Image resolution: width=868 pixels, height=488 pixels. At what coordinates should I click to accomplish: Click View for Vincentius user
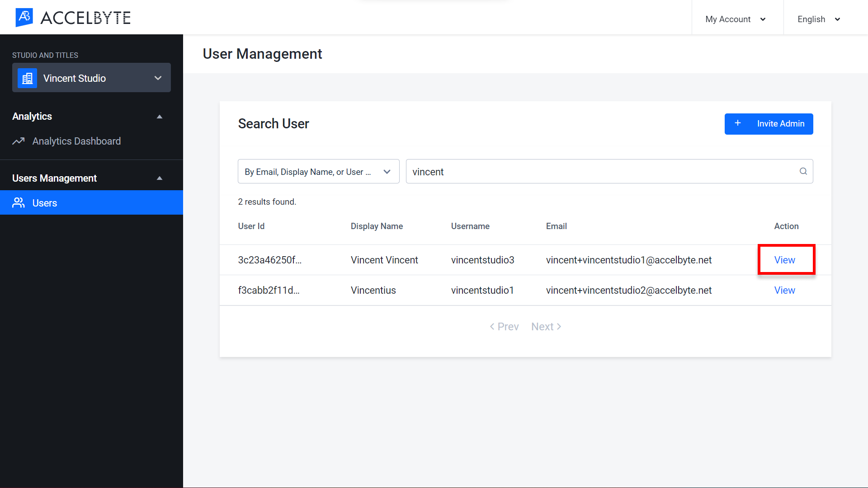784,290
